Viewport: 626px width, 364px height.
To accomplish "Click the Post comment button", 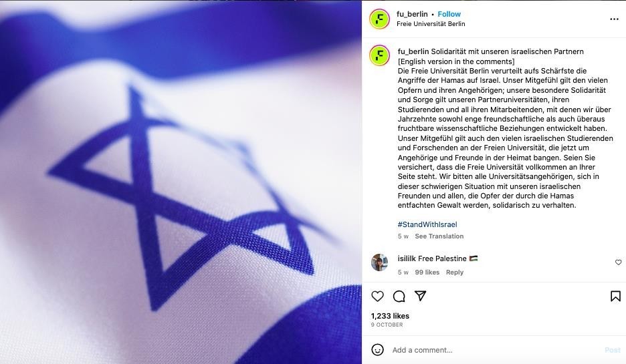I will (x=613, y=350).
